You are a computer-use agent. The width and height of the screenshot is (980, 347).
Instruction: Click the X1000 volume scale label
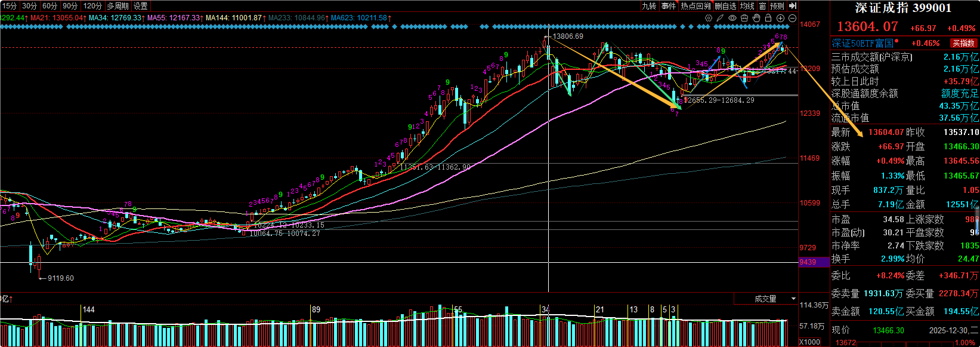809,342
